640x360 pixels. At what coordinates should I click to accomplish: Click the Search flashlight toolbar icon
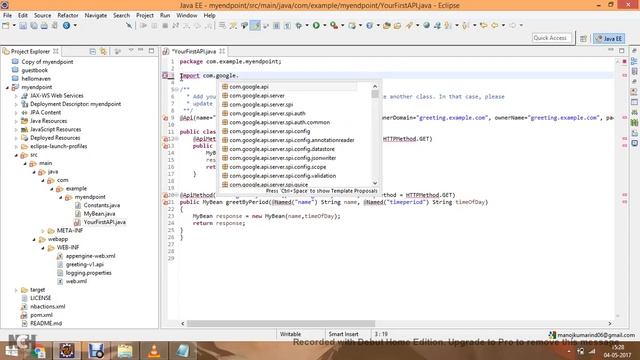pos(409,25)
